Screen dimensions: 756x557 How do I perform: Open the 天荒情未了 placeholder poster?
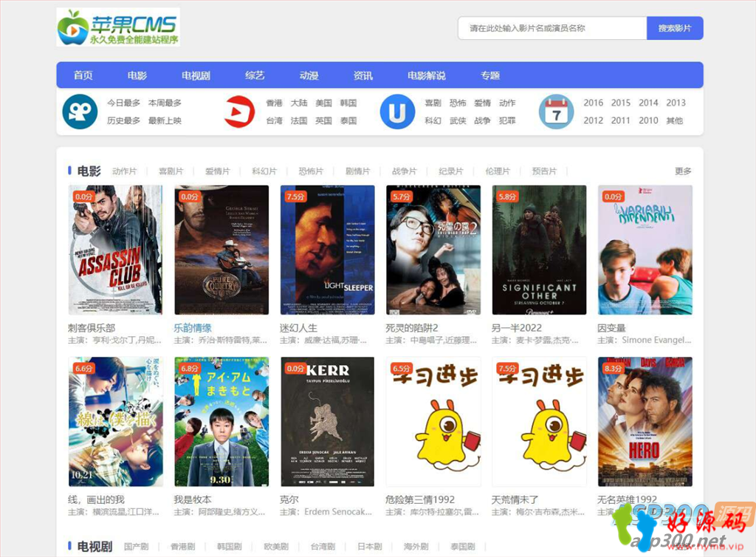[539, 422]
